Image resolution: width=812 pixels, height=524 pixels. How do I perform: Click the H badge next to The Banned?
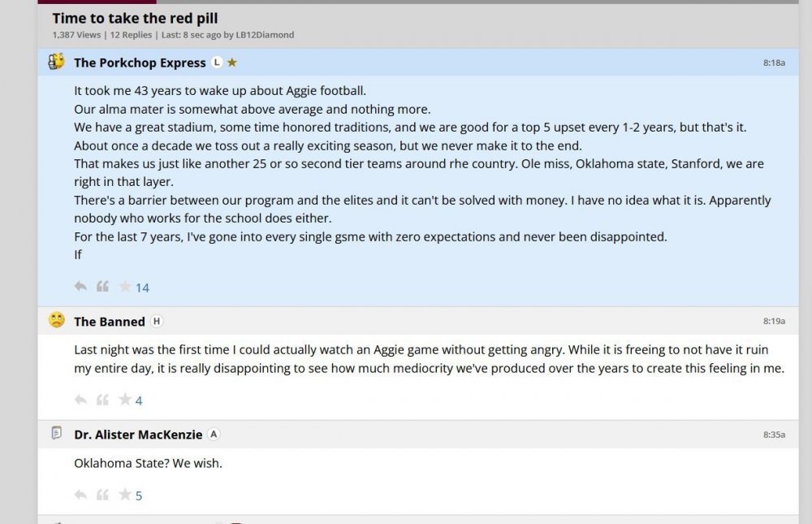pos(157,321)
